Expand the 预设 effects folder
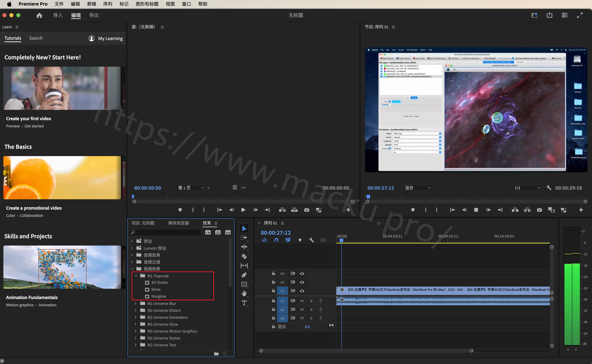This screenshot has height=364, width=592. coord(132,241)
